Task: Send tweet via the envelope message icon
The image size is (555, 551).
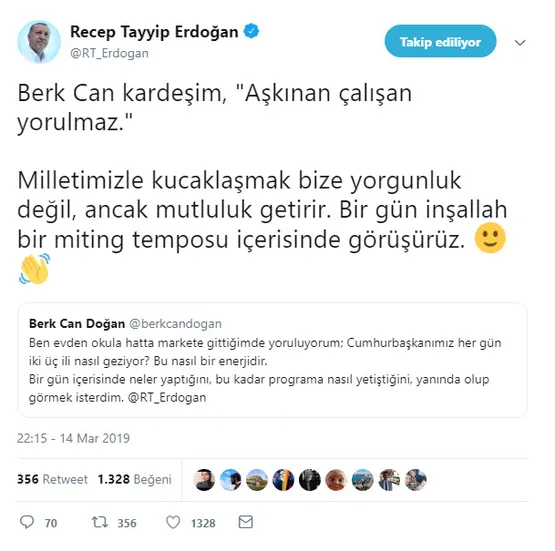Action: tap(246, 522)
